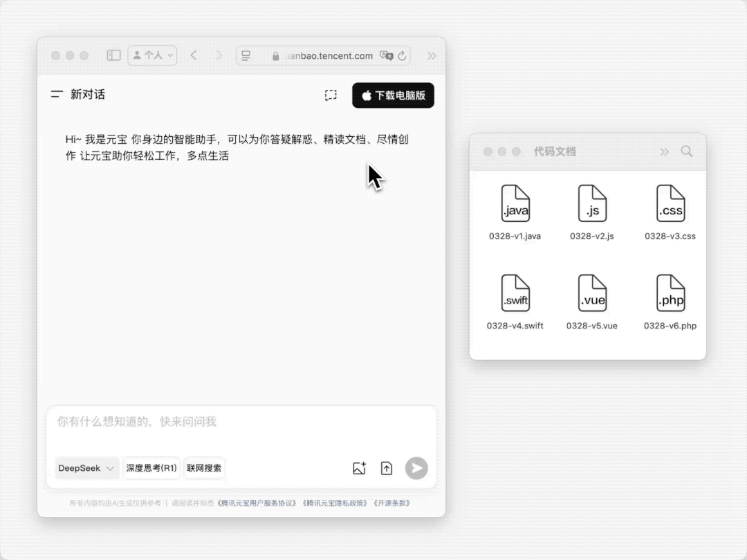Click the Hi~ 我是元宝 greeting text

[237, 148]
